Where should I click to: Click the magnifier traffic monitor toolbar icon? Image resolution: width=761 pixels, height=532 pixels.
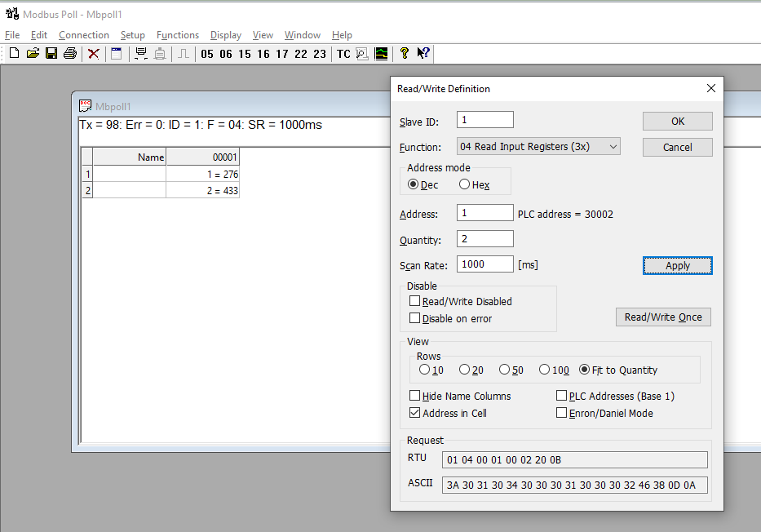362,53
